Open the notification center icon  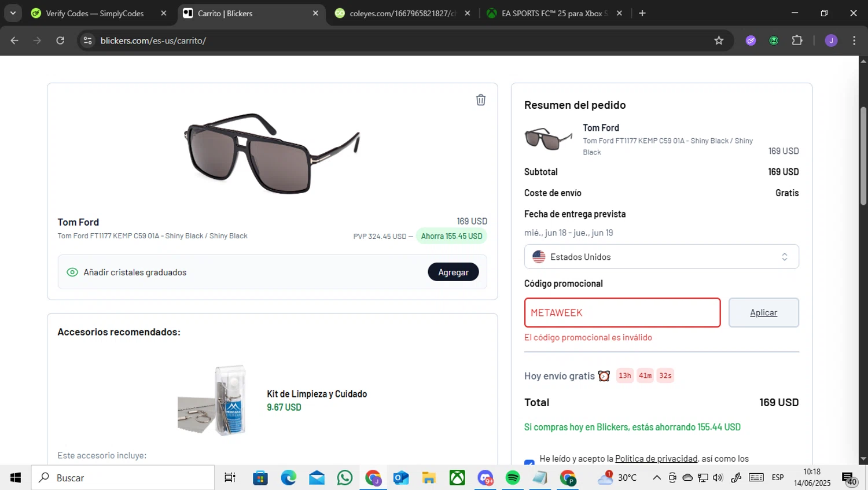click(849, 479)
